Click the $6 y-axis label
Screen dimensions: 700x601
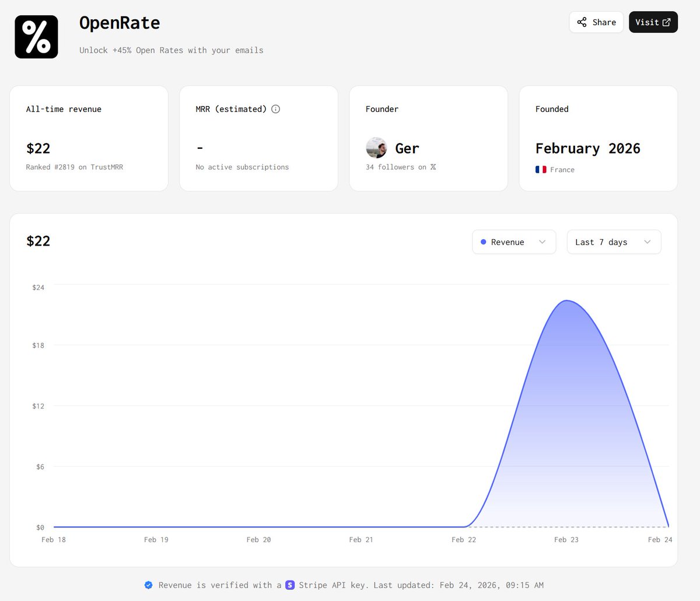[40, 467]
